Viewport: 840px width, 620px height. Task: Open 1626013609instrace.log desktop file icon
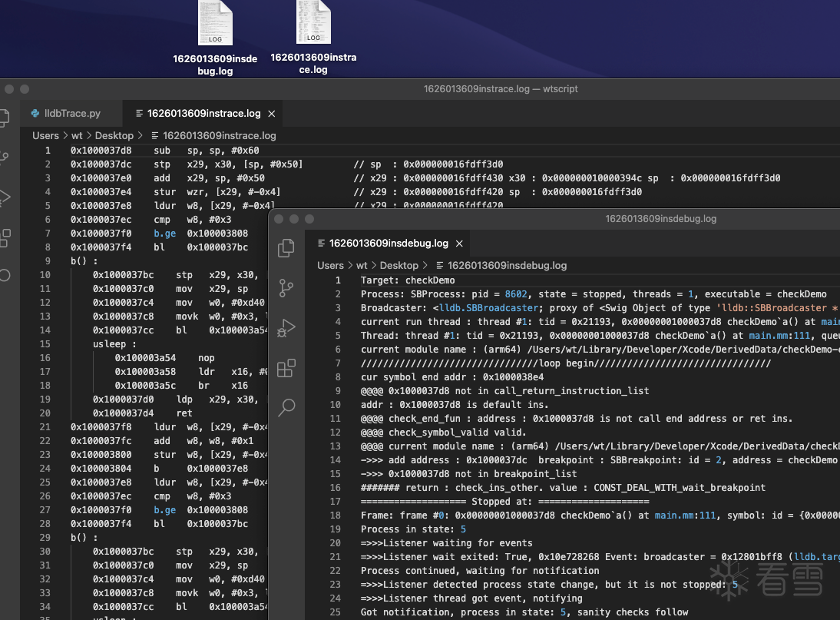[x=313, y=22]
